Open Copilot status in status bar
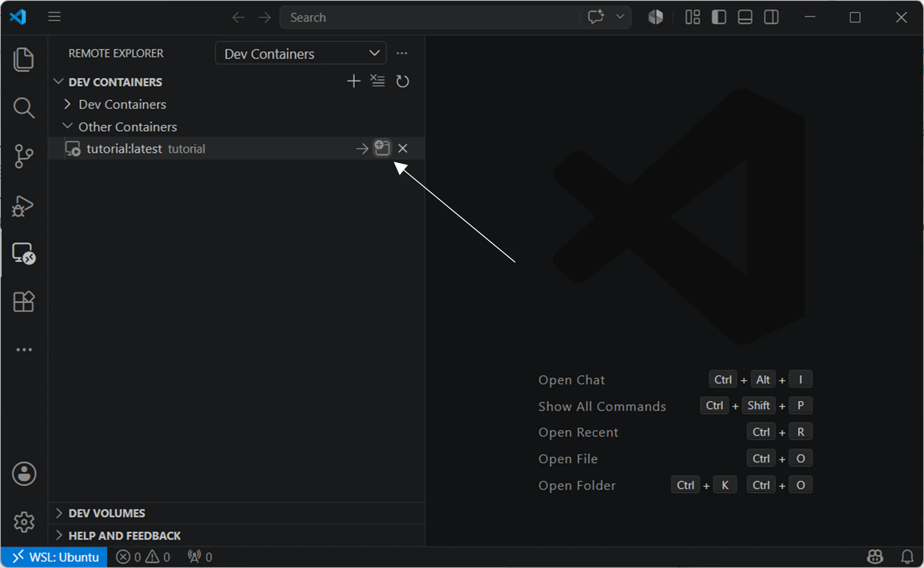 [875, 557]
